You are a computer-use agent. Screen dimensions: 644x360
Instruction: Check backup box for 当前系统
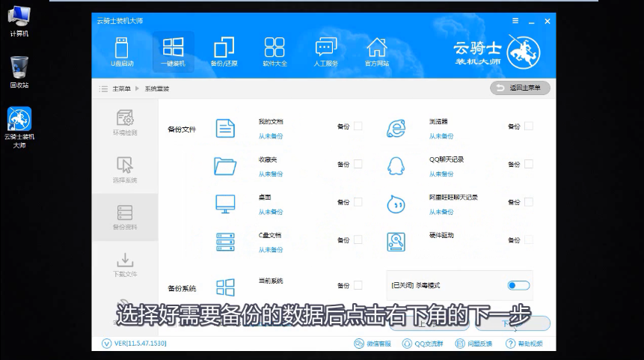(358, 285)
